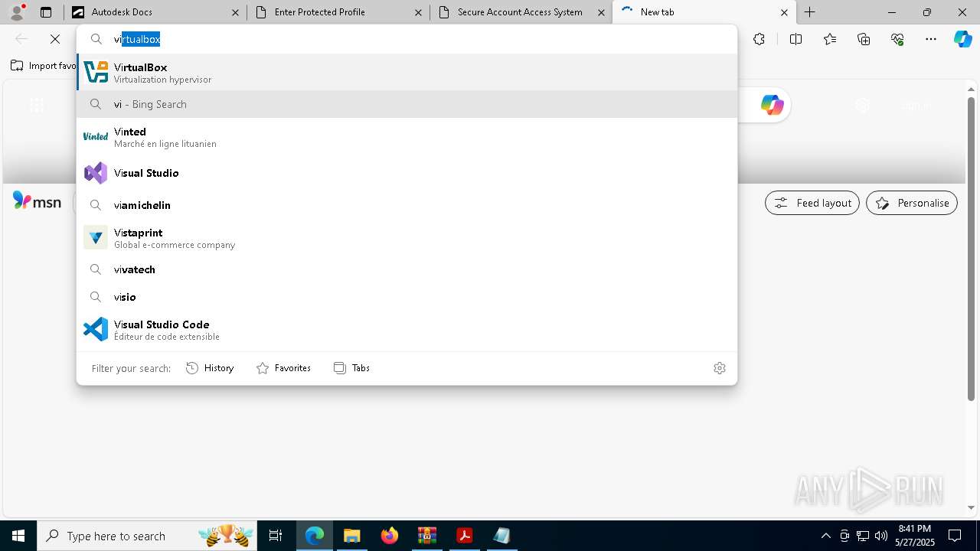This screenshot has height=551, width=980.
Task: Open a new tab with plus button
Action: pos(809,12)
